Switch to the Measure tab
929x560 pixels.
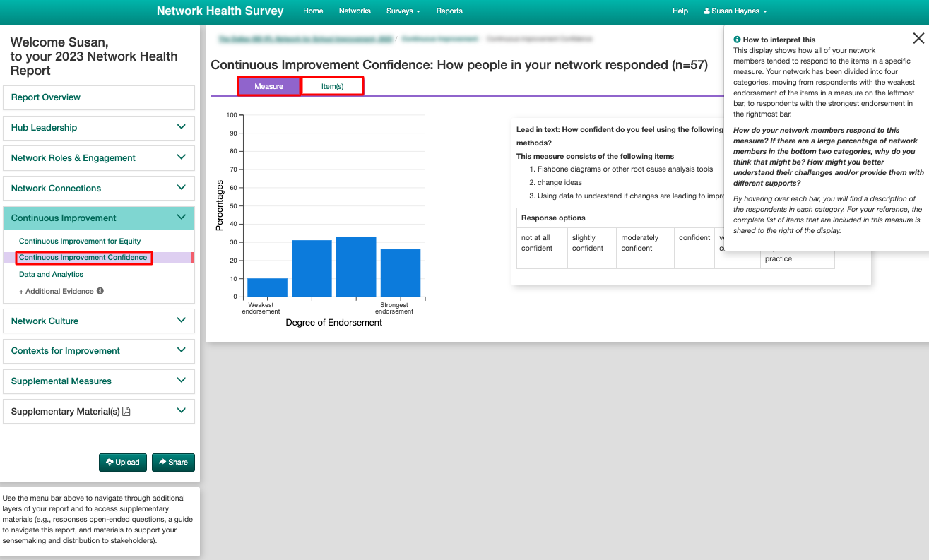tap(269, 86)
